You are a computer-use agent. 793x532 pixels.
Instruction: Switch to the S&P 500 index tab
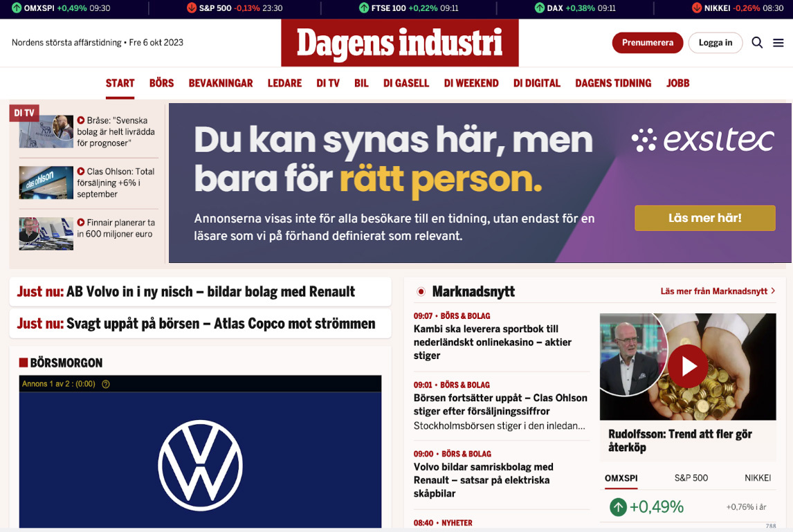[x=691, y=478]
